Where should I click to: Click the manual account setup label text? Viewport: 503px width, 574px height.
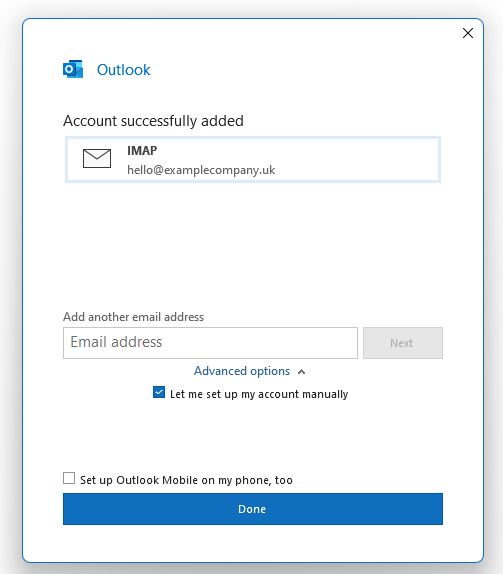(259, 394)
